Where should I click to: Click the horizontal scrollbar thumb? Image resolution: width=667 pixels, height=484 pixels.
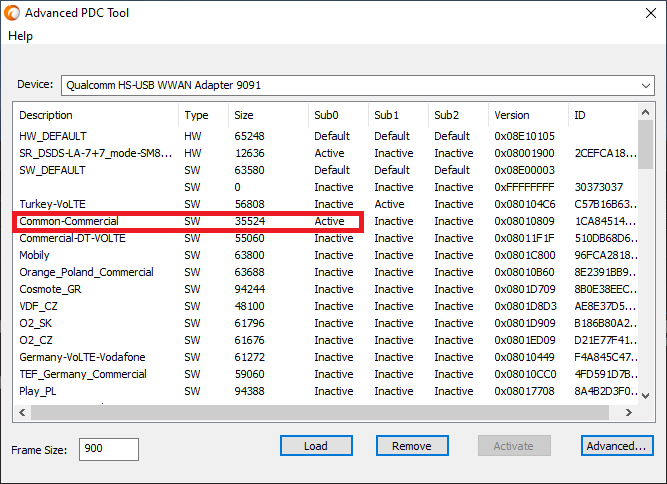coord(320,412)
